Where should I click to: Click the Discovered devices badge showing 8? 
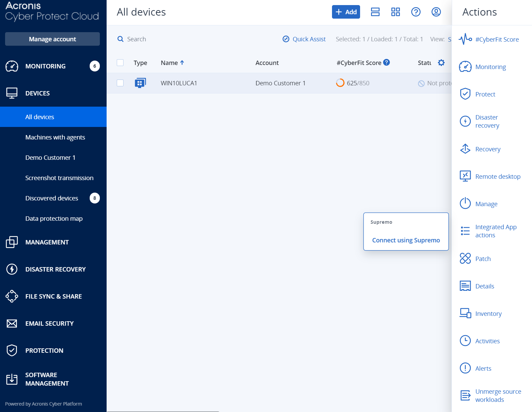(x=95, y=198)
